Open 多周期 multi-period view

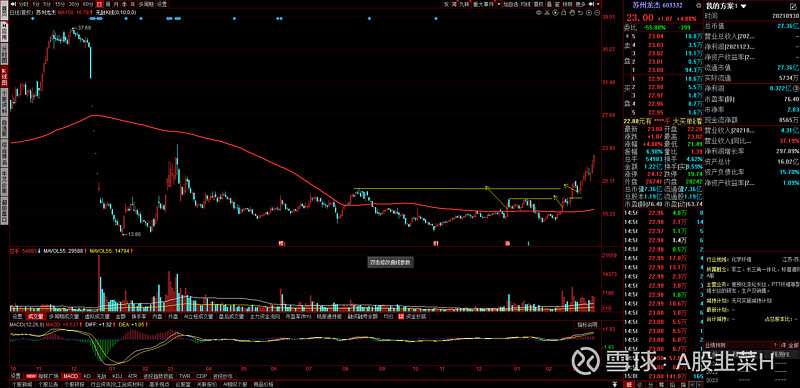coord(146,4)
